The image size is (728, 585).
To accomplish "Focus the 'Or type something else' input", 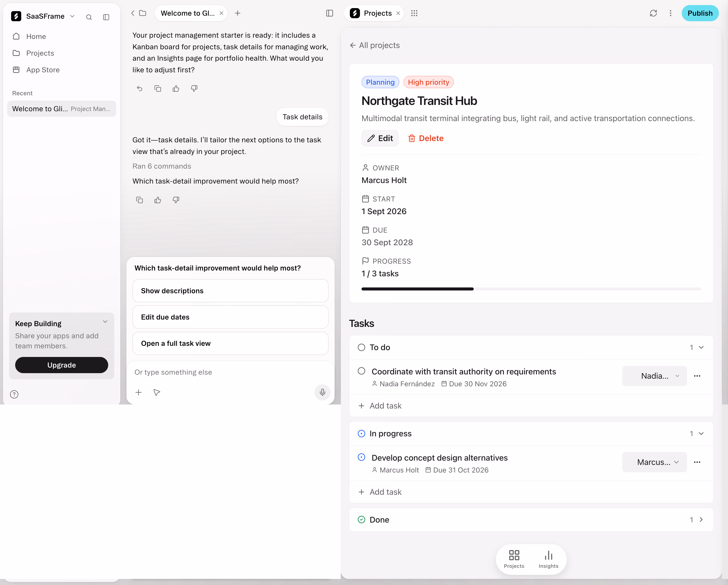I will pyautogui.click(x=231, y=372).
